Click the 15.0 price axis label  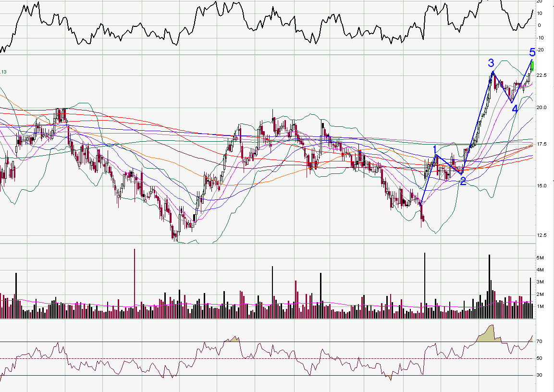coord(542,186)
